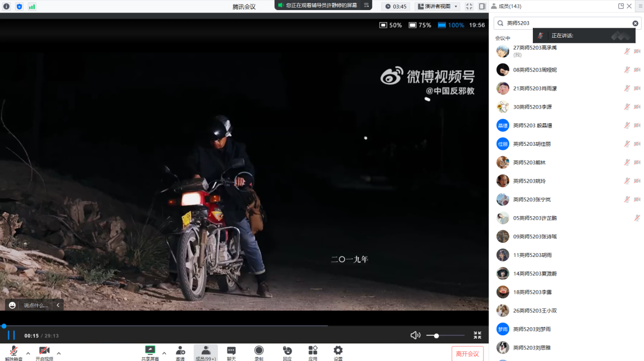644x361 pixels.
Task: Open the screen-sharing banner menu icon
Action: tap(366, 5)
